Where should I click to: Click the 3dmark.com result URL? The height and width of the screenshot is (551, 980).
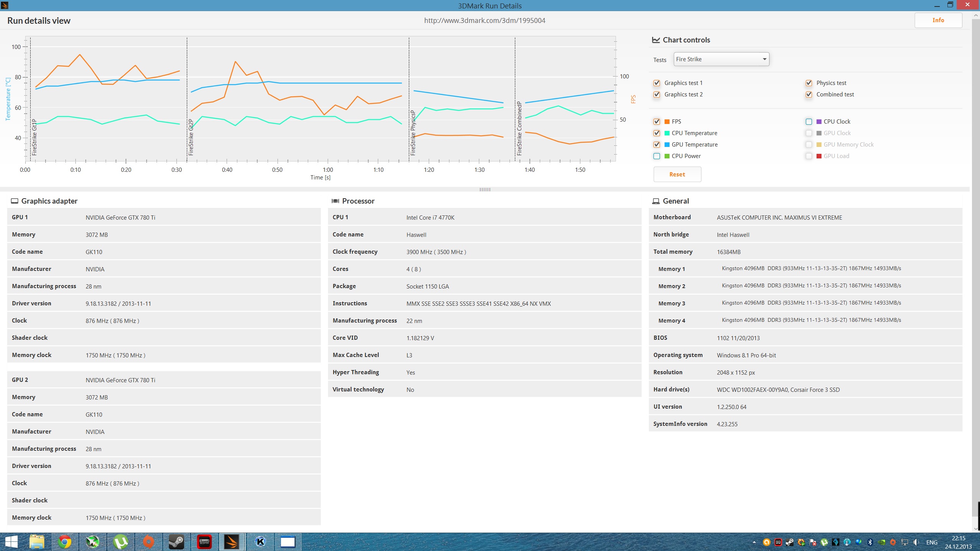pyautogui.click(x=485, y=21)
